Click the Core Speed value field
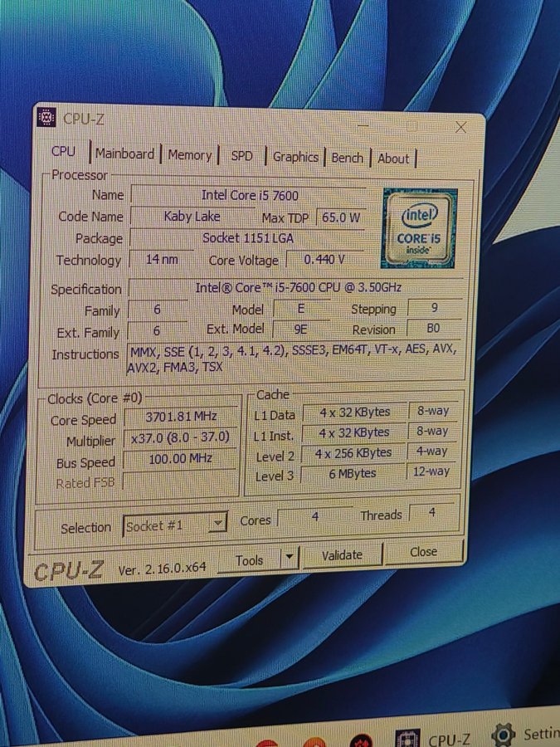Screen dimensions: 560x747 click(x=179, y=417)
